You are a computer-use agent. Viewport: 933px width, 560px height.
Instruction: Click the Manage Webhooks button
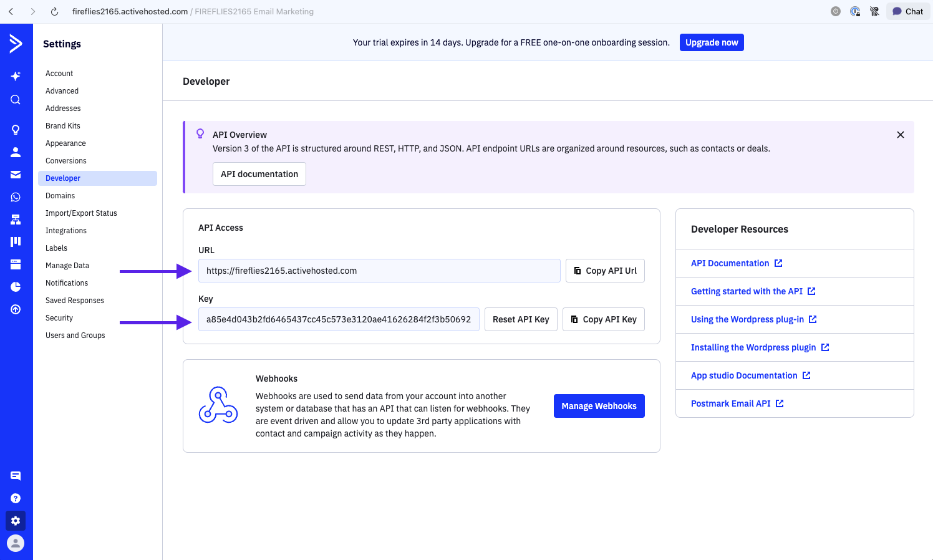click(599, 406)
